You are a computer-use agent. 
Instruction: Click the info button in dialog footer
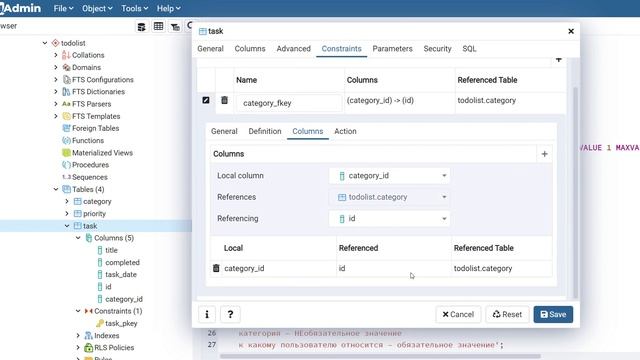tap(207, 314)
